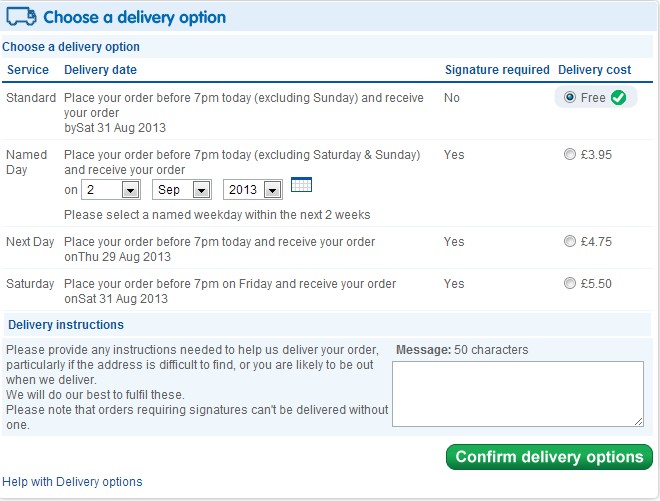Click the Delivery instructions section heading

click(66, 325)
